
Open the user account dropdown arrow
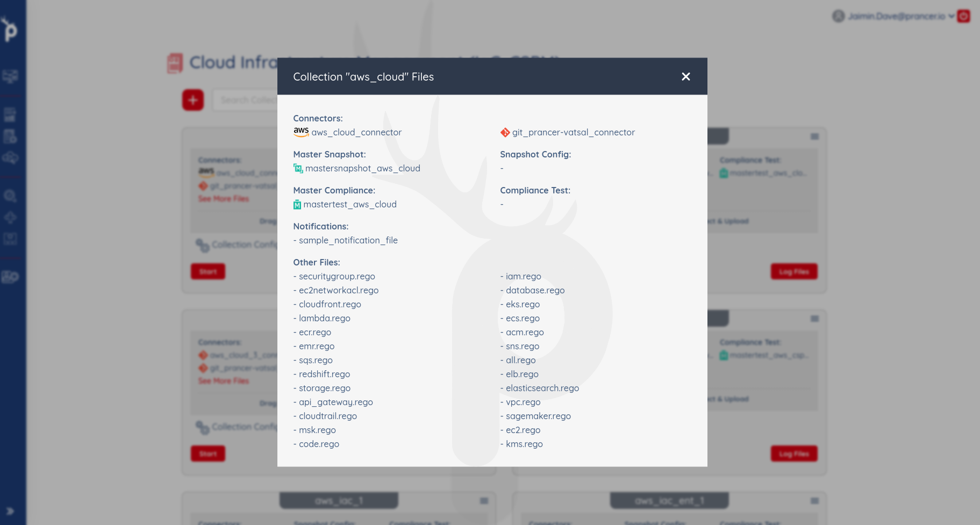pos(951,16)
